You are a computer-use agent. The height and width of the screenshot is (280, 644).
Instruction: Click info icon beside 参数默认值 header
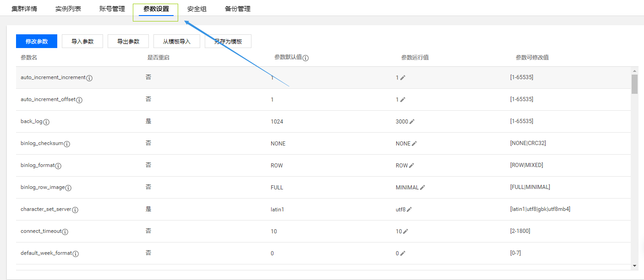[306, 58]
